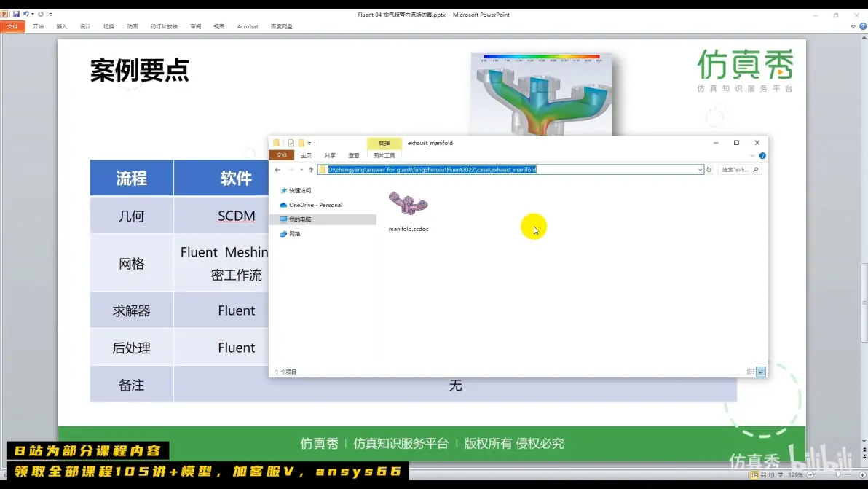
Task: Expand the PowerPoint ribbon with chevron
Action: tap(853, 26)
